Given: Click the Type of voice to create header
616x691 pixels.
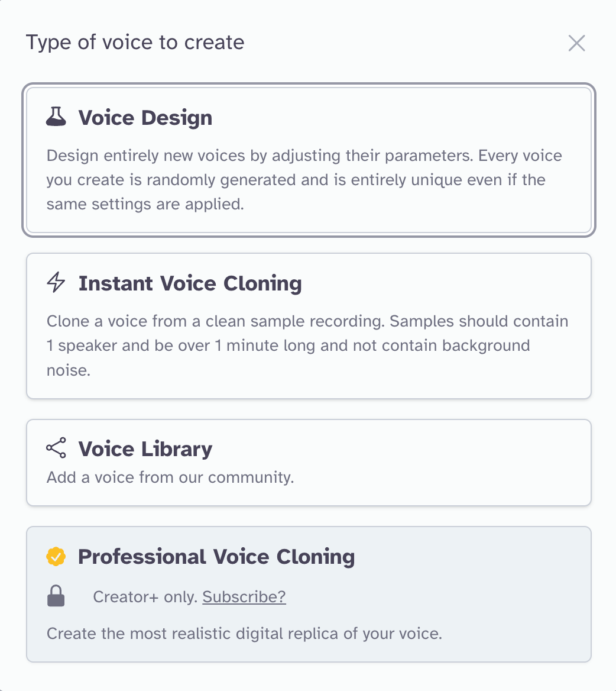Looking at the screenshot, I should [135, 42].
